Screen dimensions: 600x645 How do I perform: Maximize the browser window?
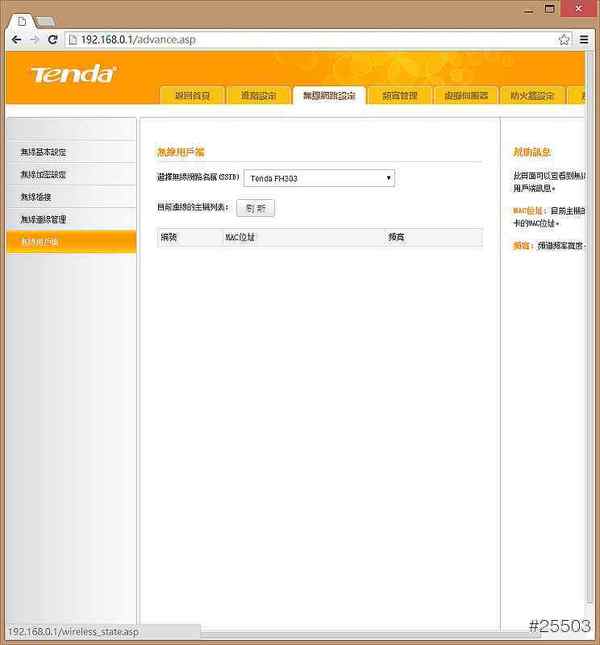tap(549, 9)
